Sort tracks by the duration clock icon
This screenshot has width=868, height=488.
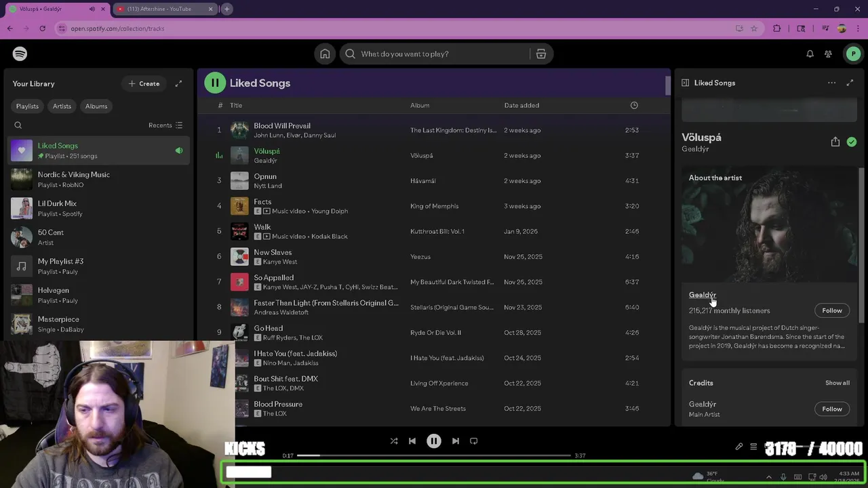click(634, 105)
